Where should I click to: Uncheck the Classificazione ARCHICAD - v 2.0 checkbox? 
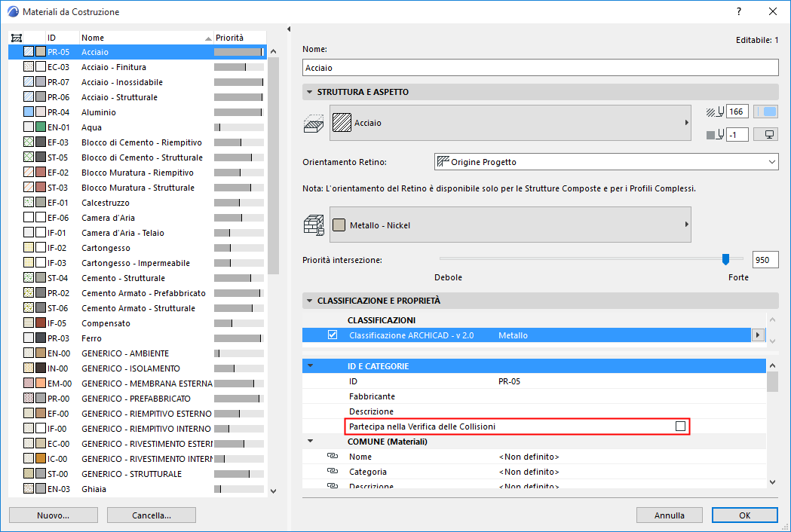[x=332, y=334]
